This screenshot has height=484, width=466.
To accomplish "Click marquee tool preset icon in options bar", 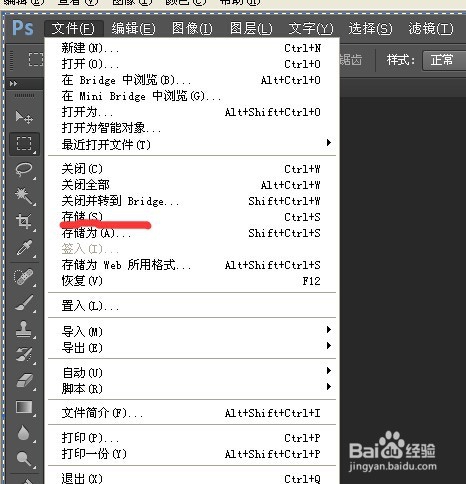I will point(35,60).
